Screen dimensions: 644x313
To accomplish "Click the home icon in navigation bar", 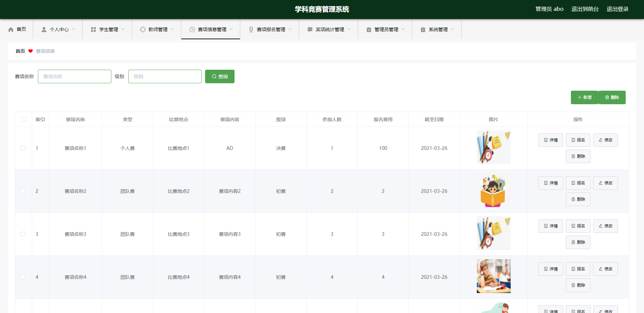I will (x=11, y=29).
